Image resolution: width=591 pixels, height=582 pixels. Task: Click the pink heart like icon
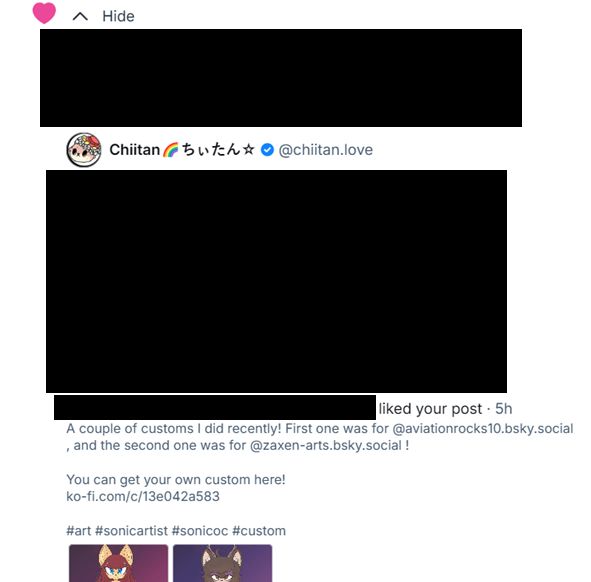[x=44, y=12]
